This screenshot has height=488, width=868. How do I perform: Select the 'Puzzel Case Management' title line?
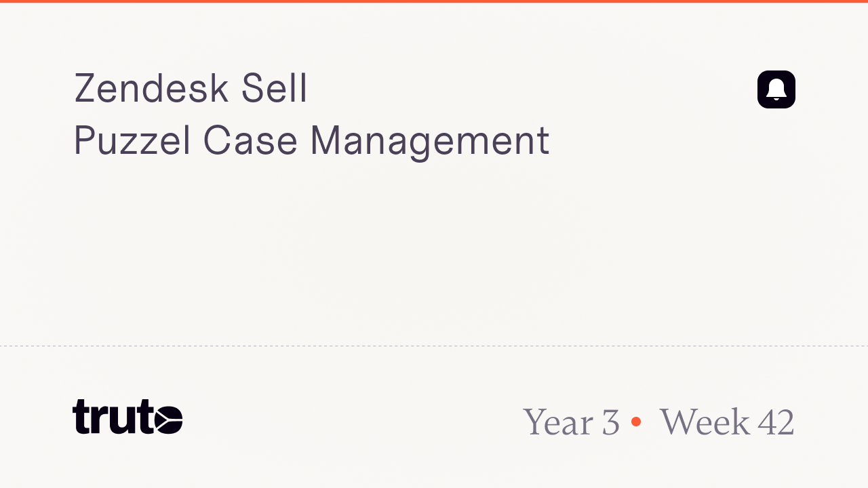[x=311, y=141]
